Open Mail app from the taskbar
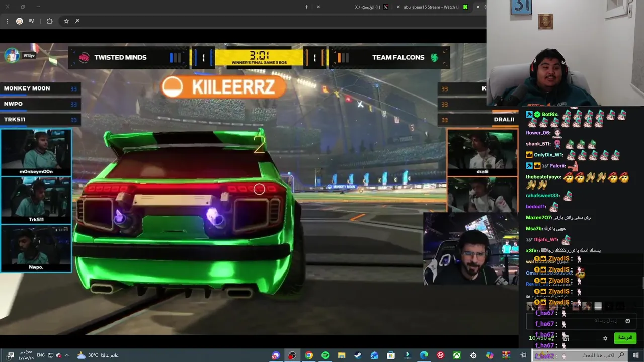The image size is (644, 362). click(374, 355)
